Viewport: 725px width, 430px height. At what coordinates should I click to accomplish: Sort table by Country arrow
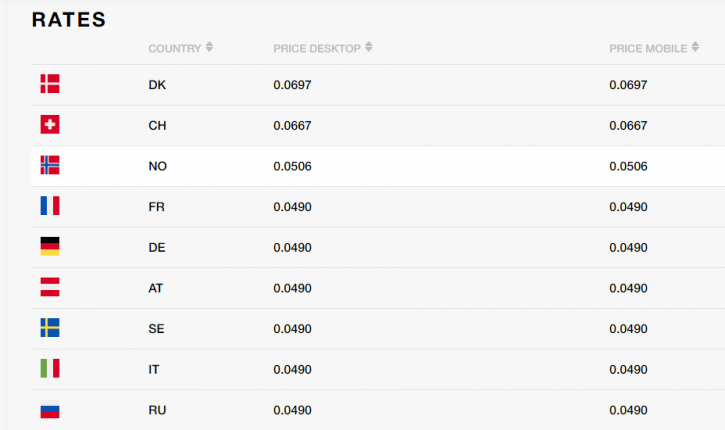click(x=209, y=47)
